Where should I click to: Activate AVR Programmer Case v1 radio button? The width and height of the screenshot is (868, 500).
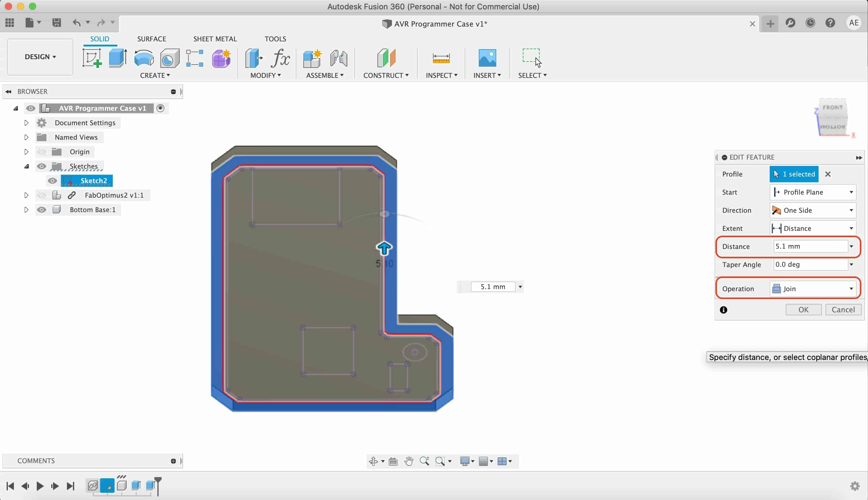pos(160,108)
